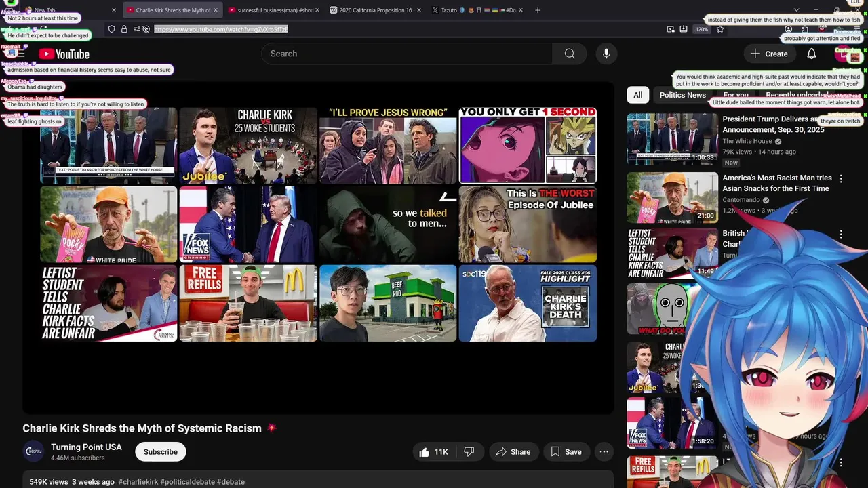This screenshot has height=488, width=868.
Task: Play the Fox News handshake endscreen video
Action: tap(248, 224)
